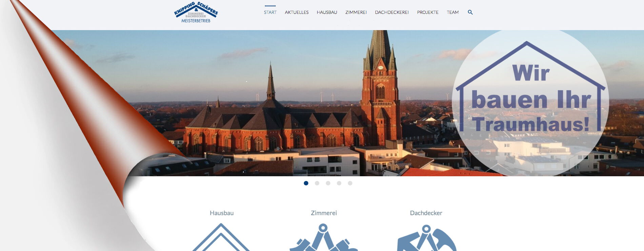The image size is (644, 251).
Task: Open the search magnifier icon
Action: [470, 12]
